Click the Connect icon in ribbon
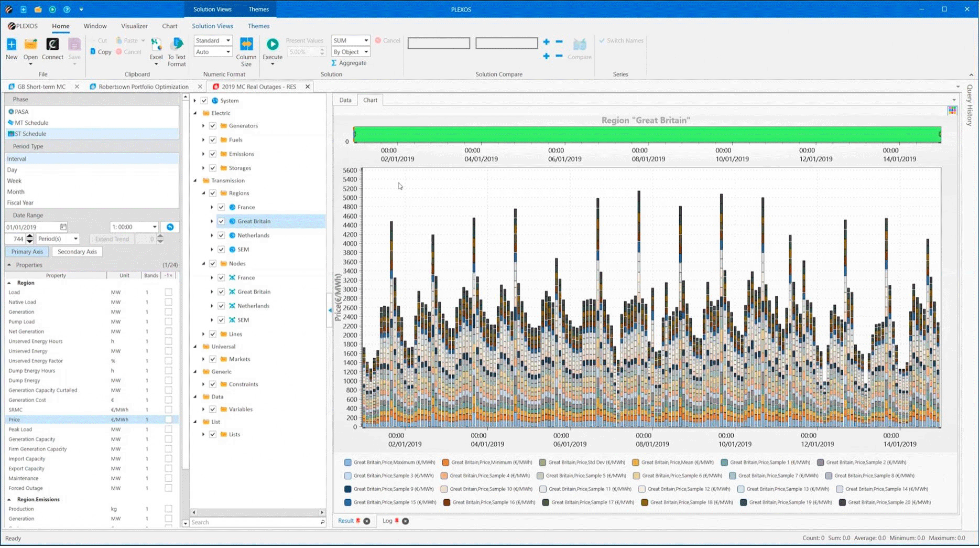 coord(52,45)
